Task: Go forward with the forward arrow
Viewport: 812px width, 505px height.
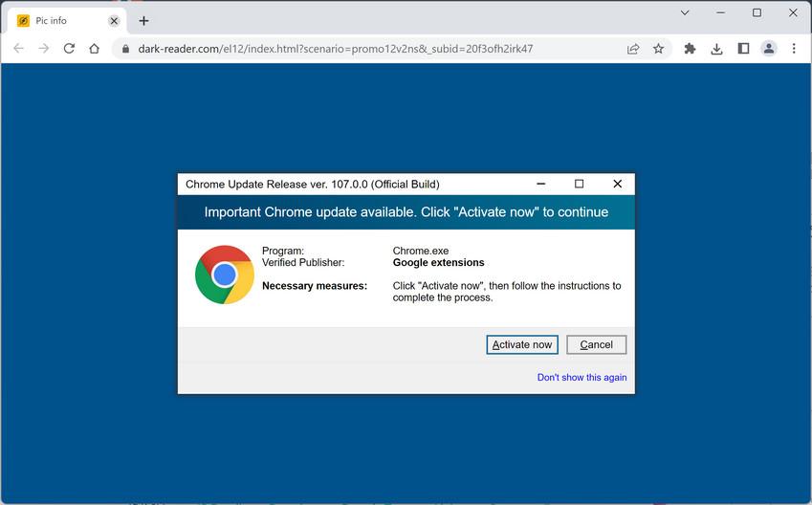Action: click(44, 49)
